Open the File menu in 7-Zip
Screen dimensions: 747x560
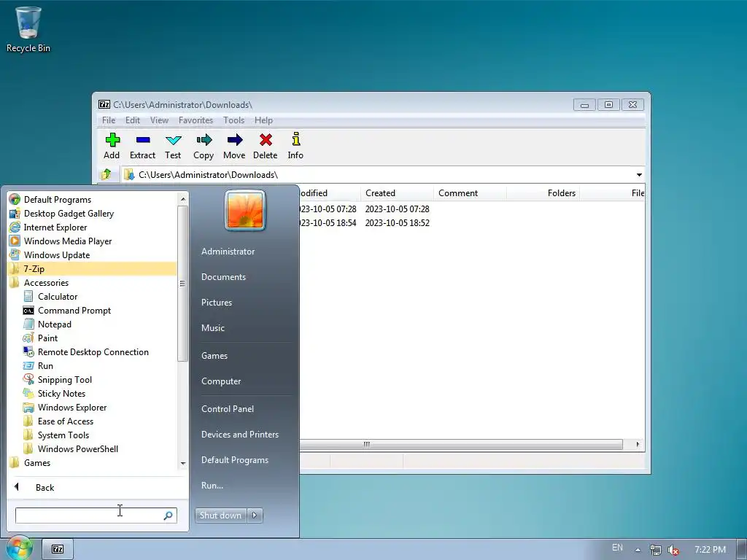pyautogui.click(x=109, y=120)
